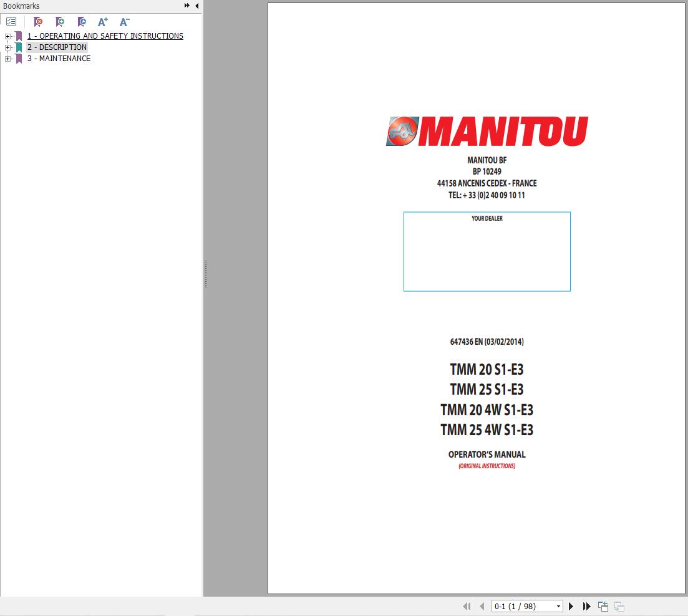Go to the first page
The height and width of the screenshot is (616, 688).
467,607
